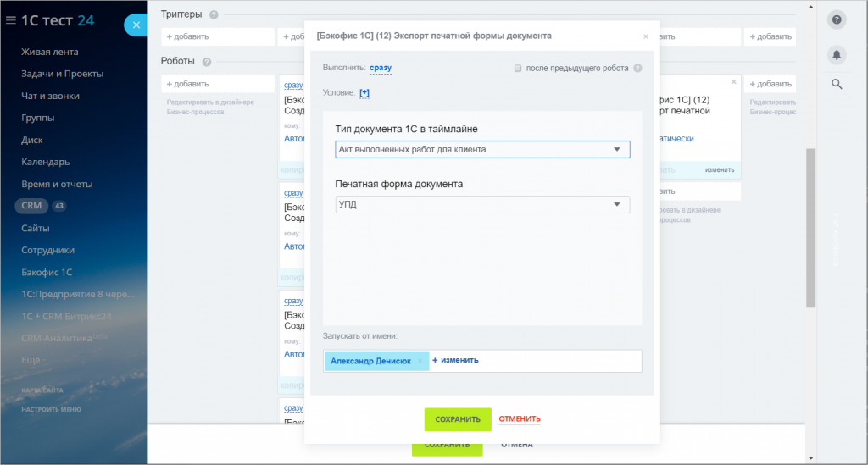Click Редактировать в дизайнере Бизнес-процессов under first column
868x465 pixels.
[210, 108]
